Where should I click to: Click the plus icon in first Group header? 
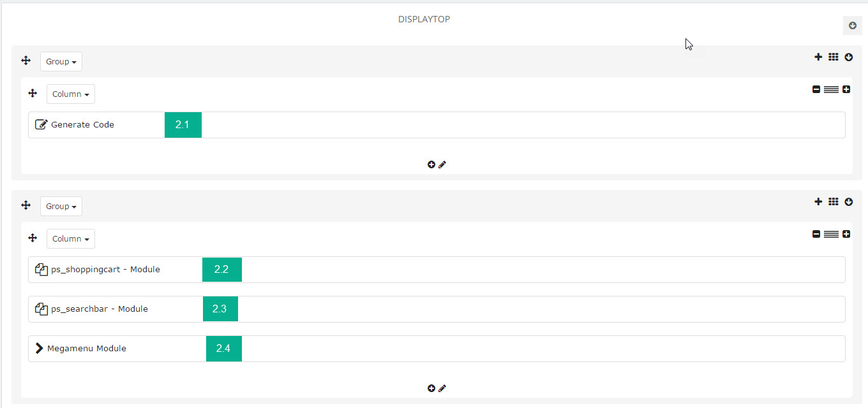click(818, 57)
